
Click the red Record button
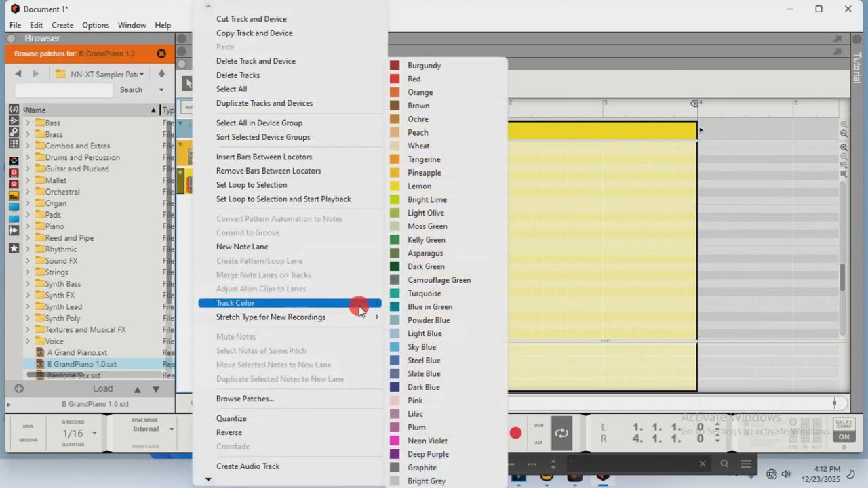(x=515, y=433)
